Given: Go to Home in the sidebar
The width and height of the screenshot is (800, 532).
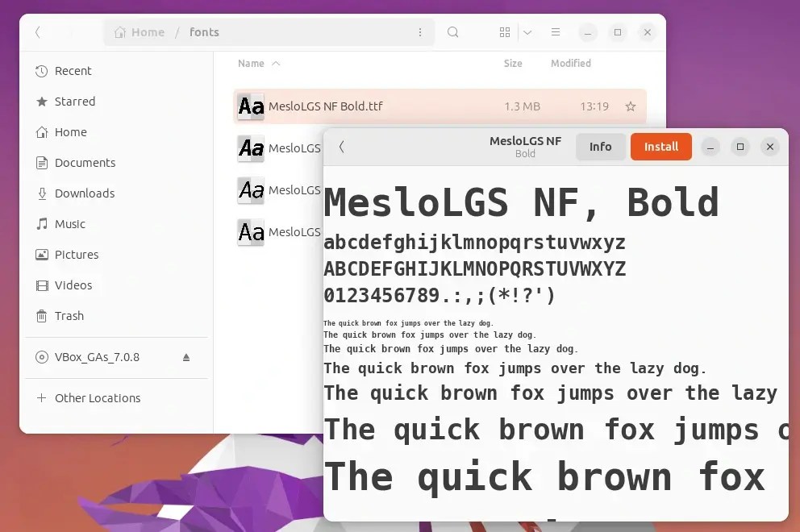Looking at the screenshot, I should coord(116,132).
